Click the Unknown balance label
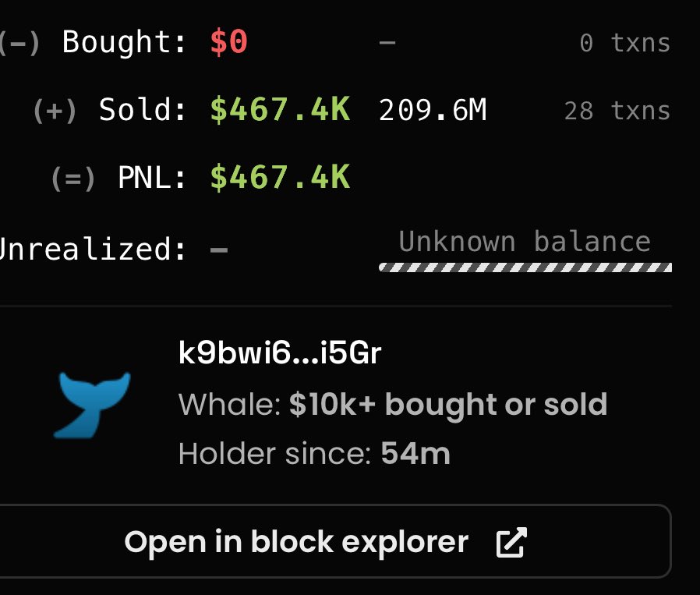Image resolution: width=700 pixels, height=595 pixels. (525, 242)
